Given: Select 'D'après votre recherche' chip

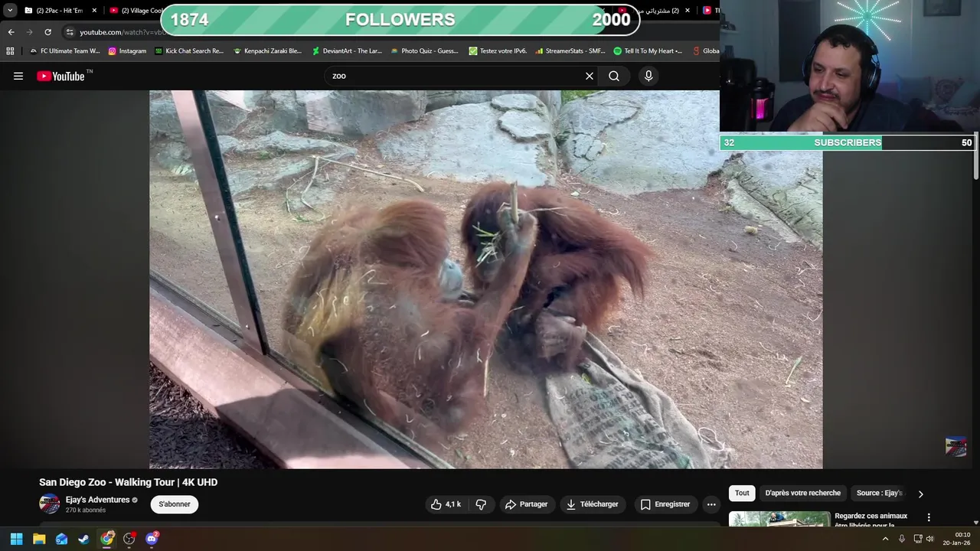Looking at the screenshot, I should click(x=802, y=493).
